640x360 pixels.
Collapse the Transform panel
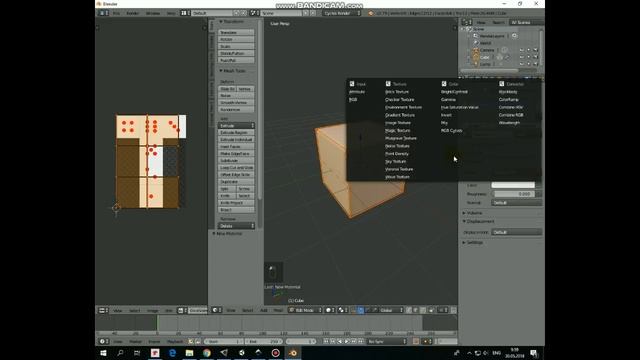231,22
